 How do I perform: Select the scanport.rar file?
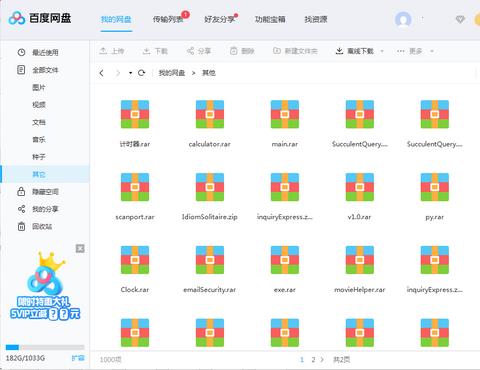135,197
